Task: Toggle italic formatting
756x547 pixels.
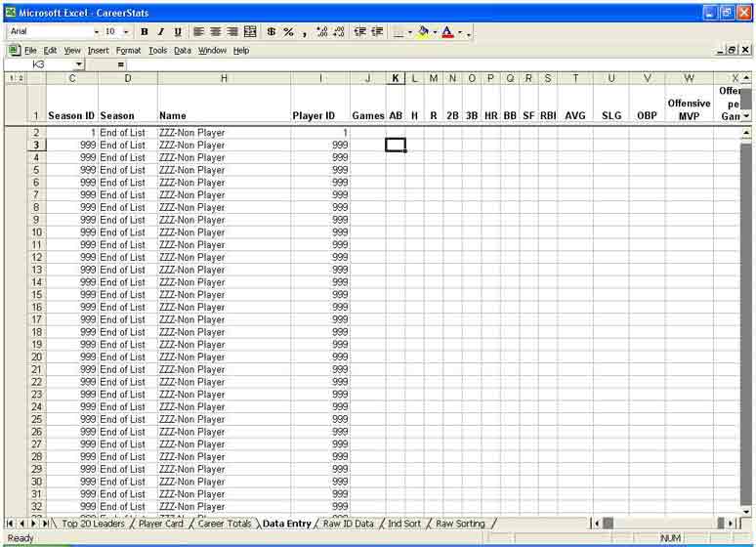Action: click(x=161, y=32)
